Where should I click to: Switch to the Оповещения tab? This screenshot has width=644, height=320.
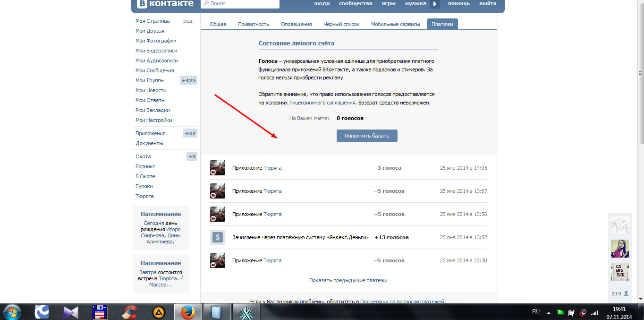click(297, 24)
